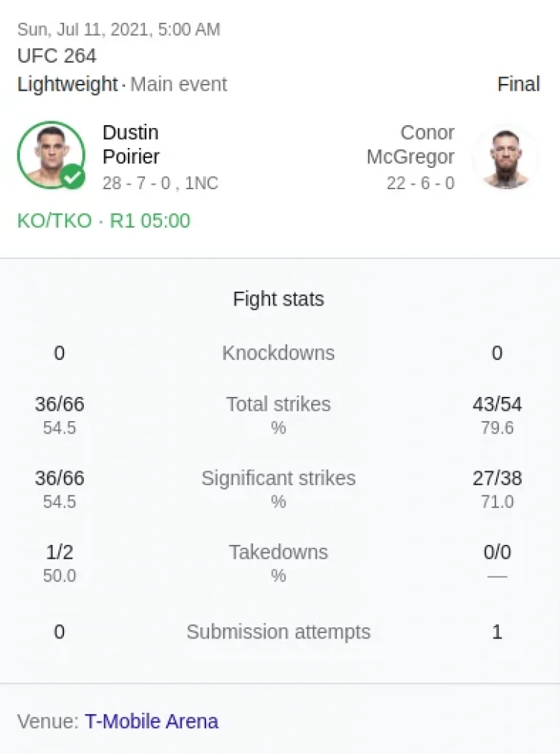Click Poirier's 1/2 takedowns value
560x754 pixels.
60,552
